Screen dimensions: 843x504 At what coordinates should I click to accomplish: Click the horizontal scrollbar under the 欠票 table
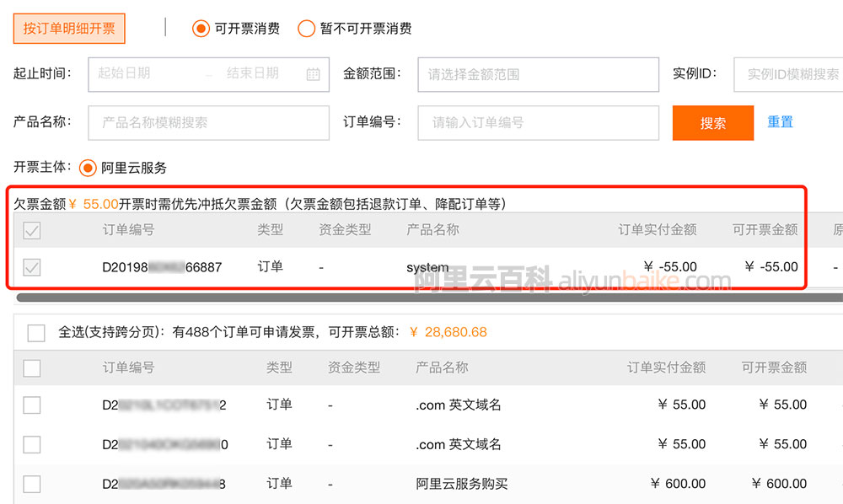430,298
